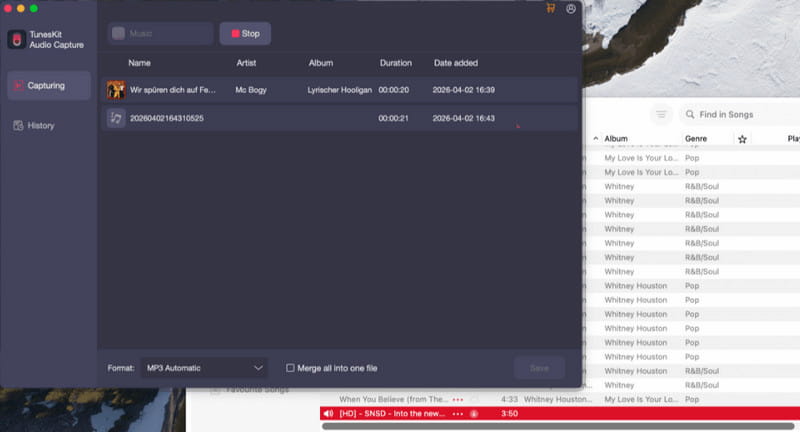Screen dimensions: 800x432
Task: Click the album cell Lyrischer Hooligan
Action: [339, 90]
